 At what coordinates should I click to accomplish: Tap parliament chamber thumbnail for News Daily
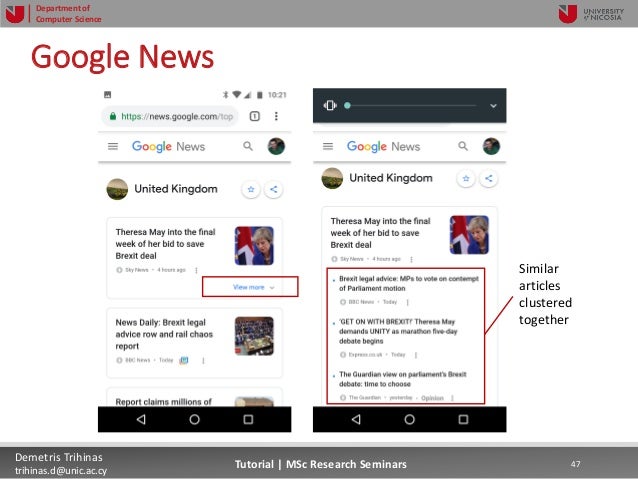tap(254, 336)
